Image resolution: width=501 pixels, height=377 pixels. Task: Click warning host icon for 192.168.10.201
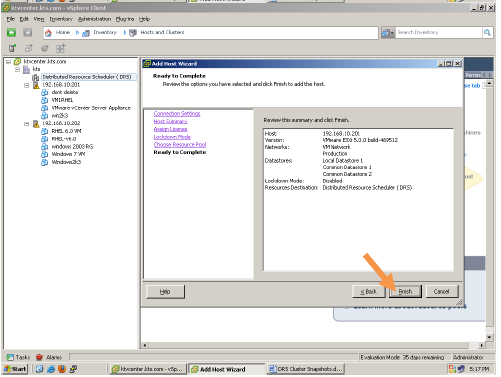click(x=36, y=85)
